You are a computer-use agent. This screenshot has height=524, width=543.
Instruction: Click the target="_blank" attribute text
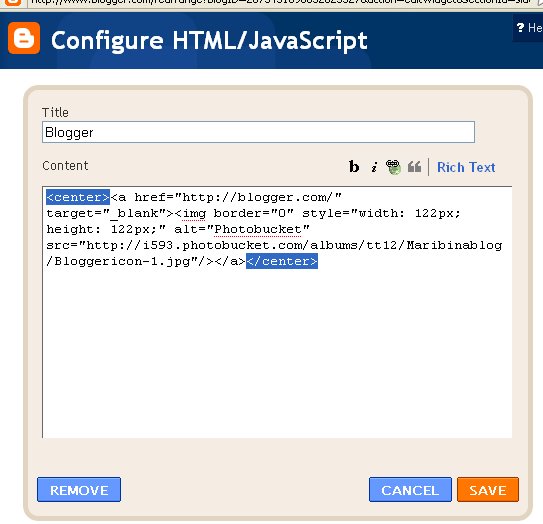(106, 213)
